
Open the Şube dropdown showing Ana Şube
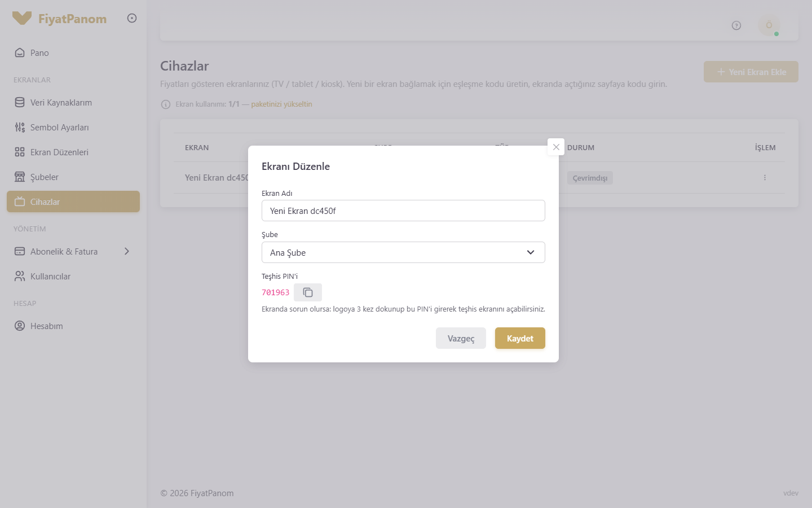tap(403, 252)
